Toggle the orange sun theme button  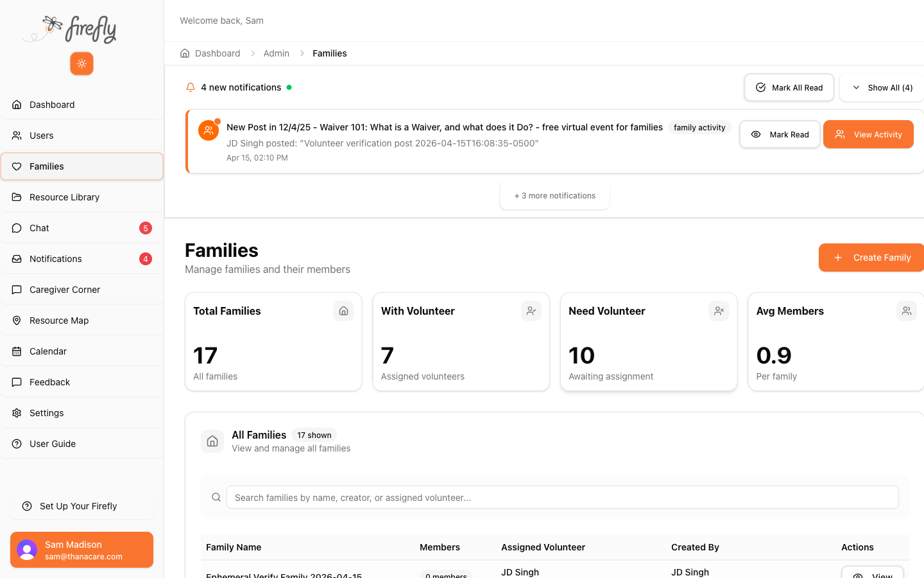point(81,64)
